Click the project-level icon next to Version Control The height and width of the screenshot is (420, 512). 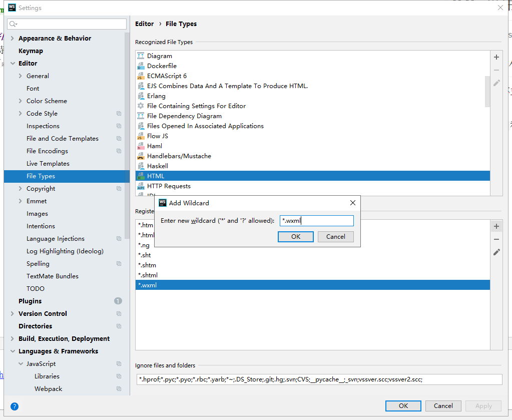pos(119,313)
